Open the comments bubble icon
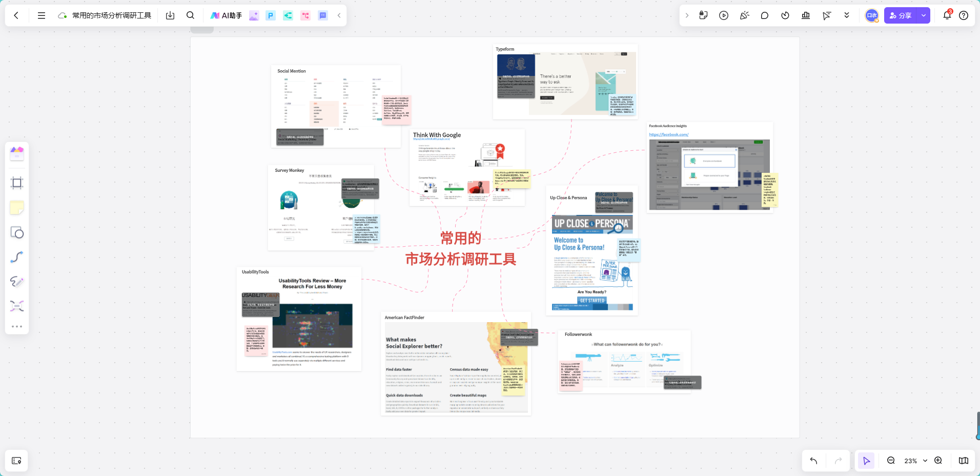 pos(765,15)
